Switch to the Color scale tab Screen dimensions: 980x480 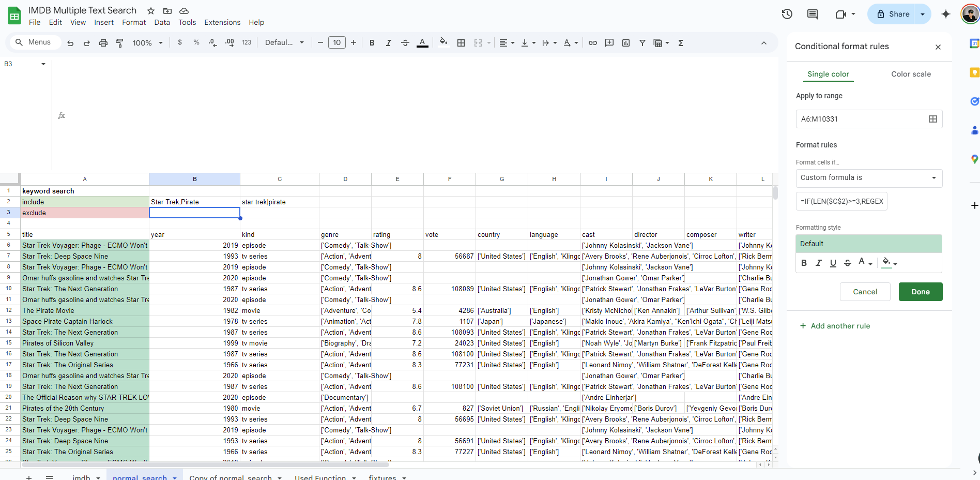click(911, 74)
